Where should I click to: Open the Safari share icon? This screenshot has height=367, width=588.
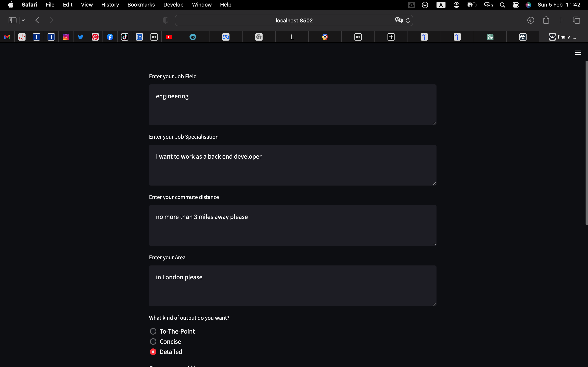tap(546, 20)
